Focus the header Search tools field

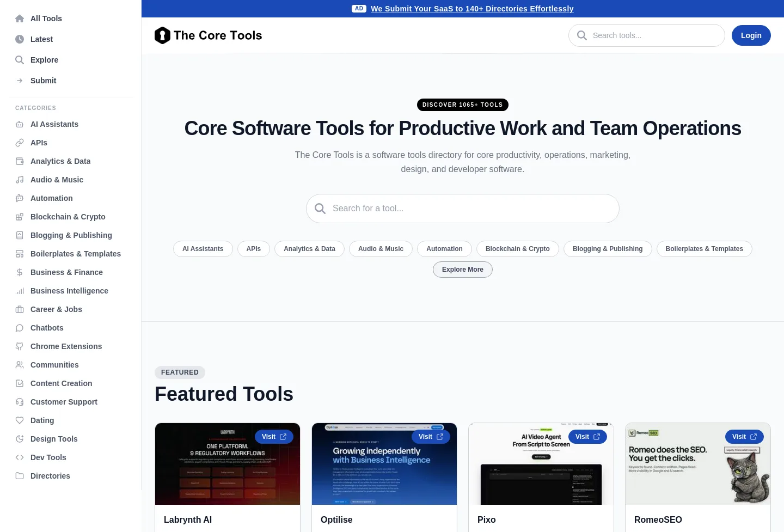[647, 35]
